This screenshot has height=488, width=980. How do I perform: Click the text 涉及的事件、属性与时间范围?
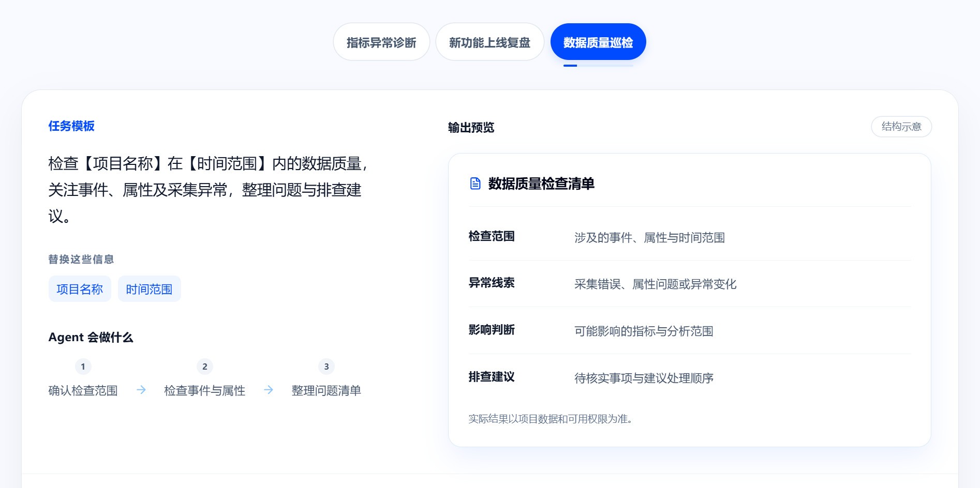(649, 238)
